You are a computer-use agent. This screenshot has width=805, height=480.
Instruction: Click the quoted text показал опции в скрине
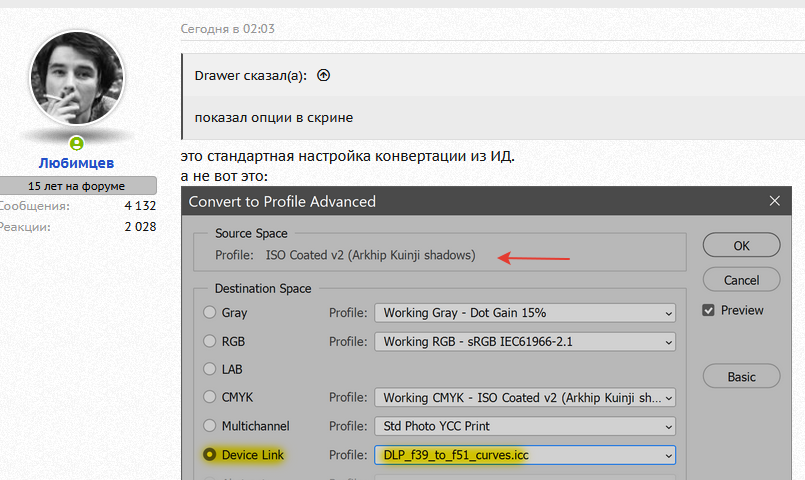(274, 118)
